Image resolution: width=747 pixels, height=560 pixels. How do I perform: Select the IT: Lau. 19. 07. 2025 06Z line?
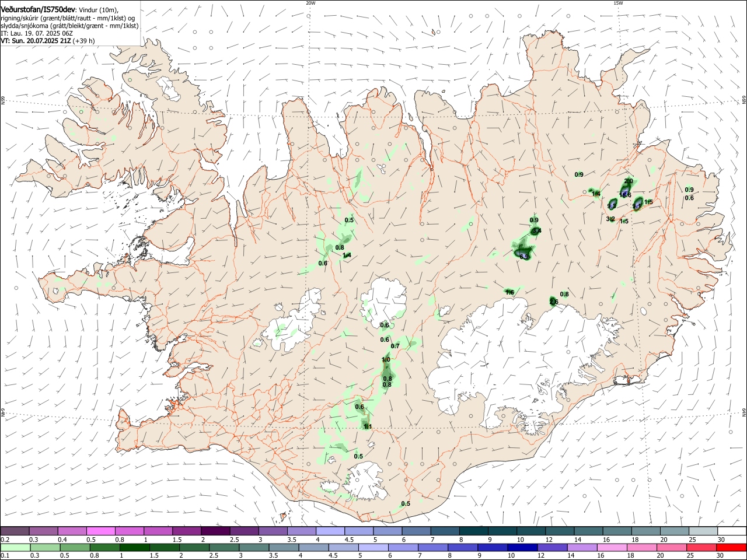[x=37, y=33]
